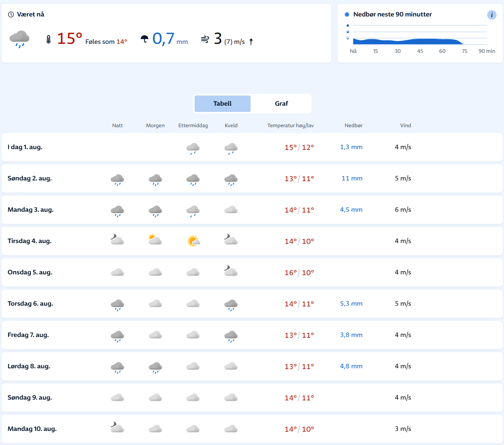Screen dimensions: 504x445
Task: Click the Kveld rain icon for Søndag 2. aug.
Action: [x=231, y=180]
